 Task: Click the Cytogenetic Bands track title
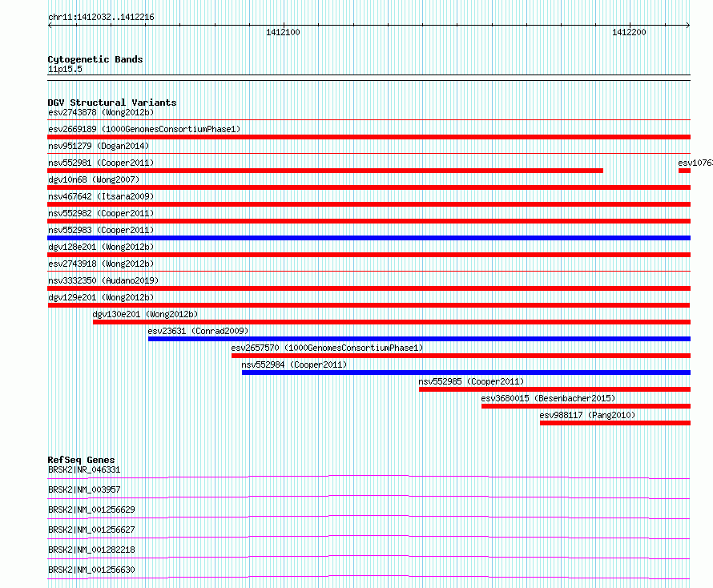[x=95, y=59]
